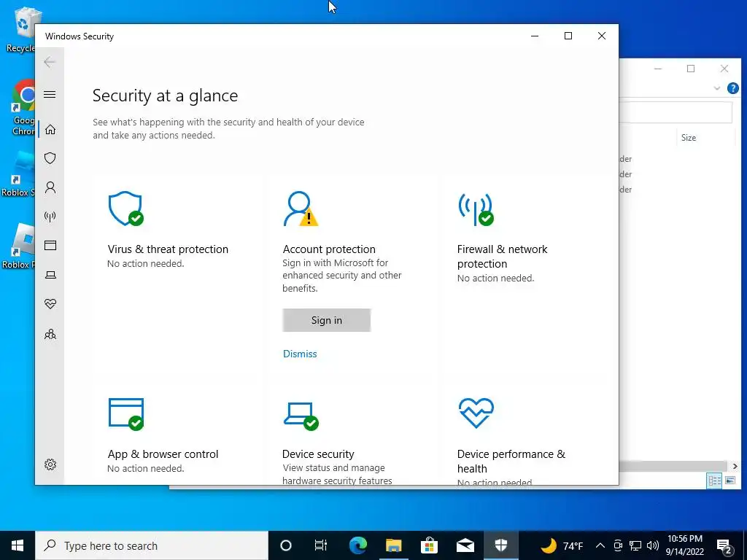Open Device performance & health sidebar heart icon
This screenshot has height=560, width=747.
[x=50, y=304]
